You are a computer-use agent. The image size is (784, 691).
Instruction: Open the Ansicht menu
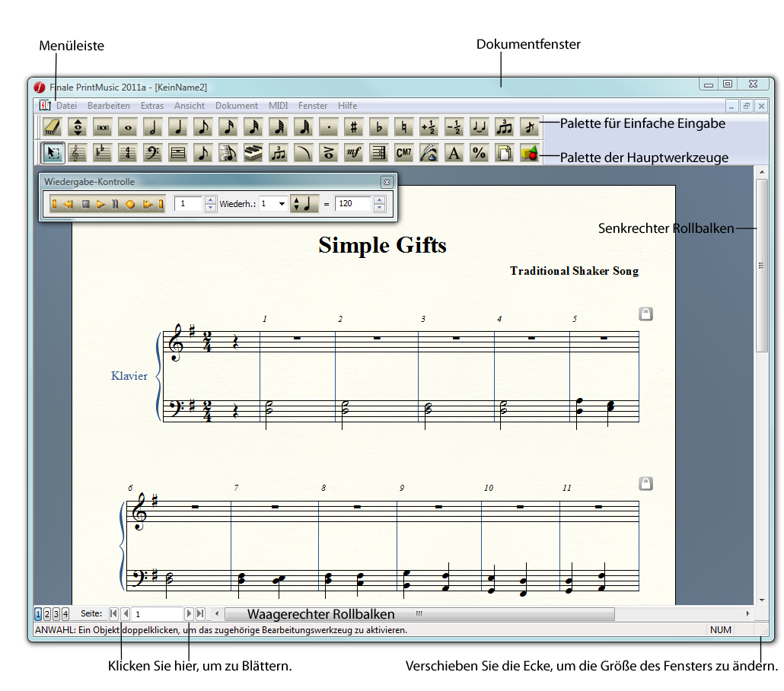(190, 106)
